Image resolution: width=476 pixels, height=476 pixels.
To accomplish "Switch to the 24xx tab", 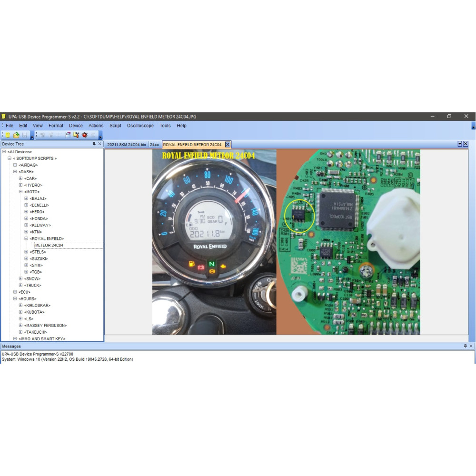I will click(x=154, y=145).
